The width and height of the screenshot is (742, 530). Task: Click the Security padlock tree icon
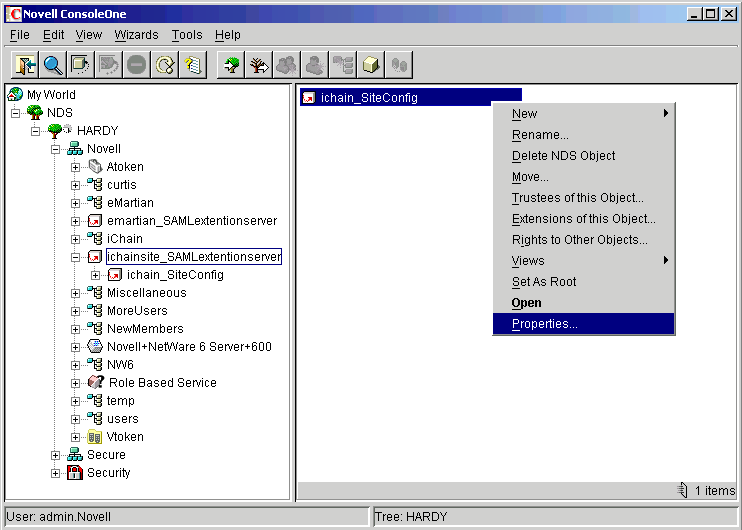[x=74, y=473]
